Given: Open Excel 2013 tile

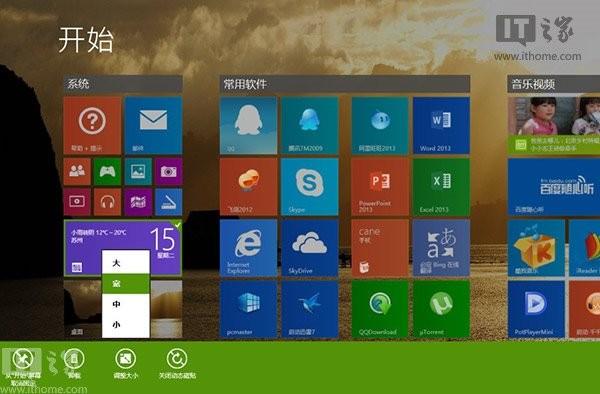Looking at the screenshot, I should pos(441,187).
